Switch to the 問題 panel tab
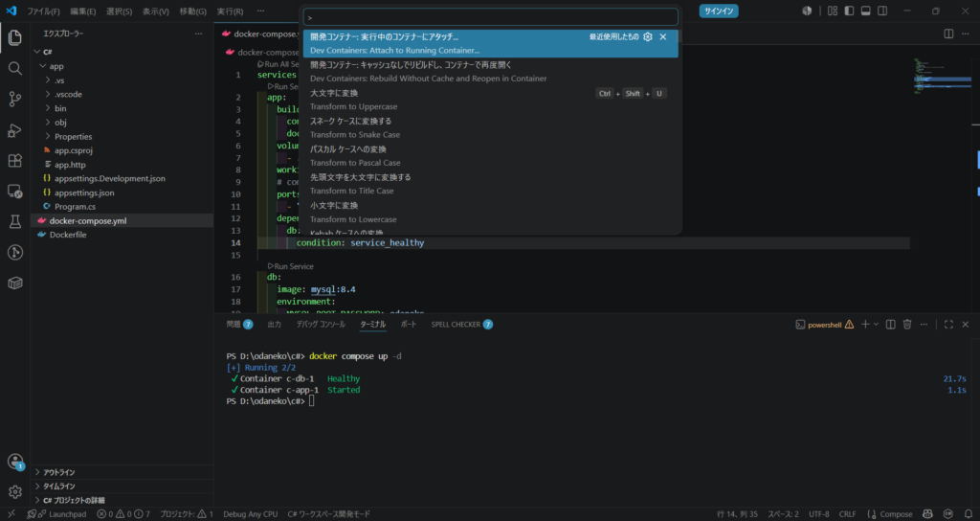 pyautogui.click(x=239, y=324)
